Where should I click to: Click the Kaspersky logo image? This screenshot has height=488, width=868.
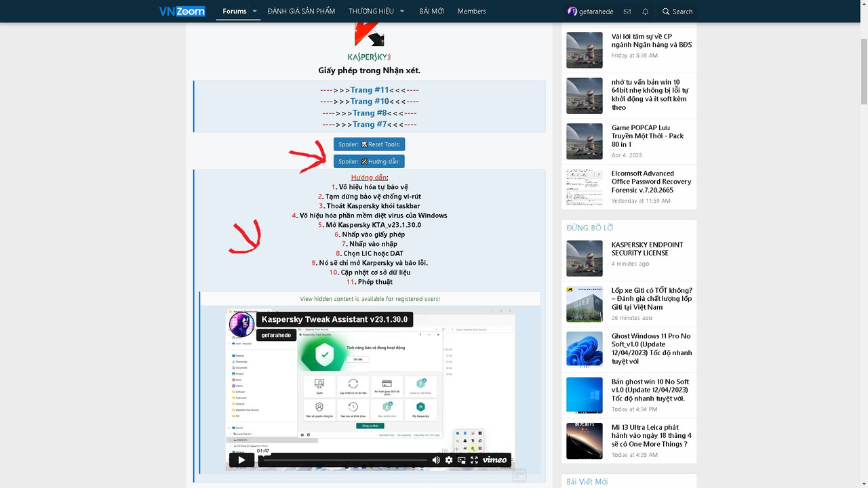[x=369, y=43]
